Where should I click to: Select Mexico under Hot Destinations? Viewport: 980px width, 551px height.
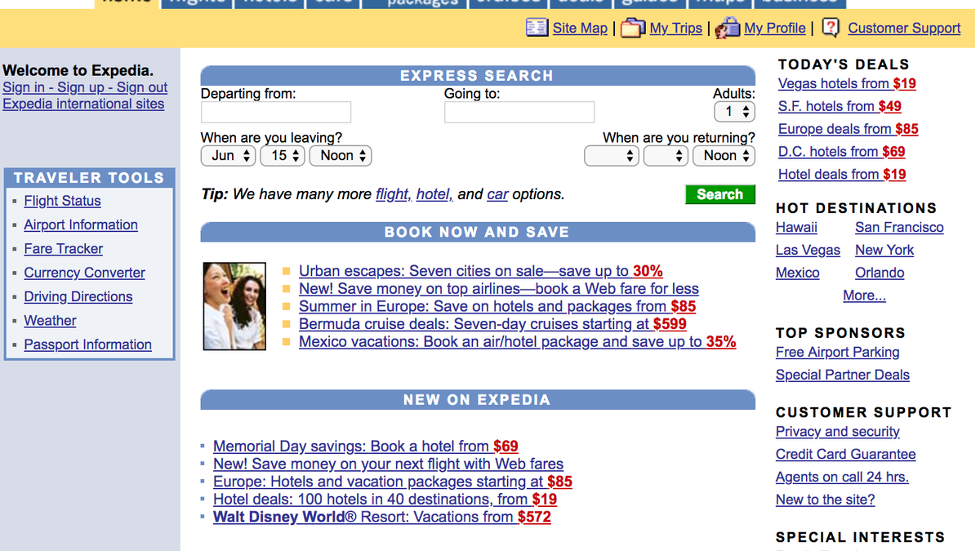tap(798, 273)
